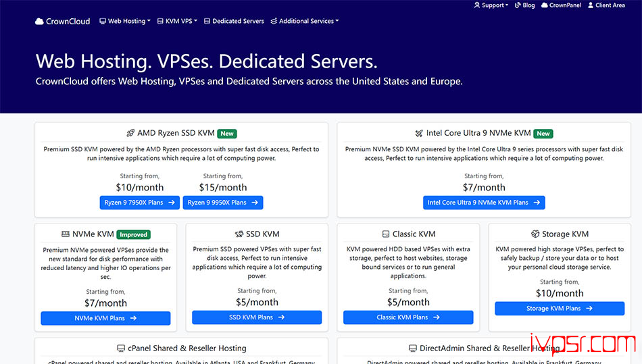Screen dimensions: 642x364
Task: Click the monitor icon beside cPanel Shared heading
Action: click(121, 348)
